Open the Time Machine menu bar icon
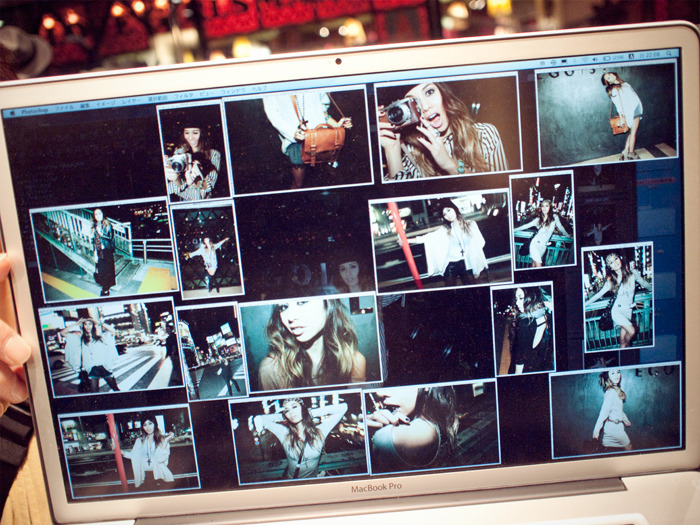 (554, 62)
